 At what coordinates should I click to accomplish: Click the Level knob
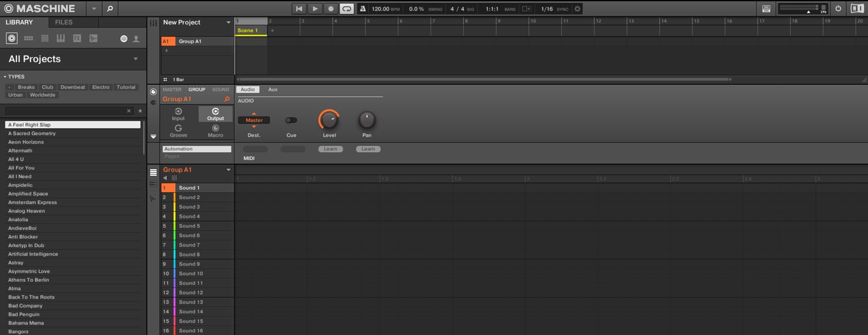329,120
